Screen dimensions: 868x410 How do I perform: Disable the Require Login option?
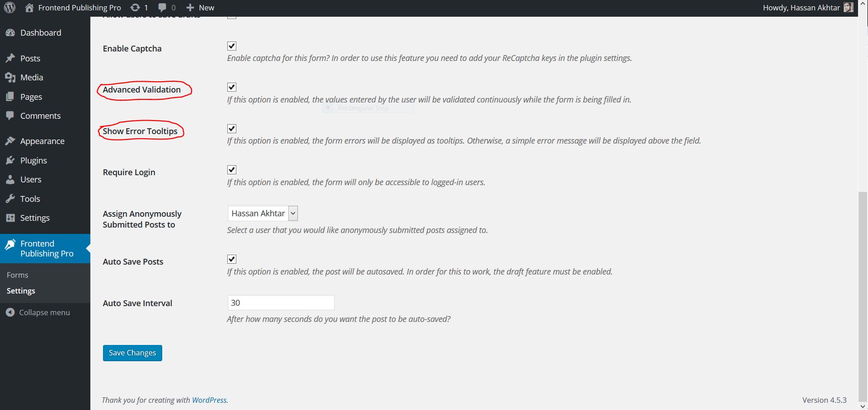(x=231, y=169)
